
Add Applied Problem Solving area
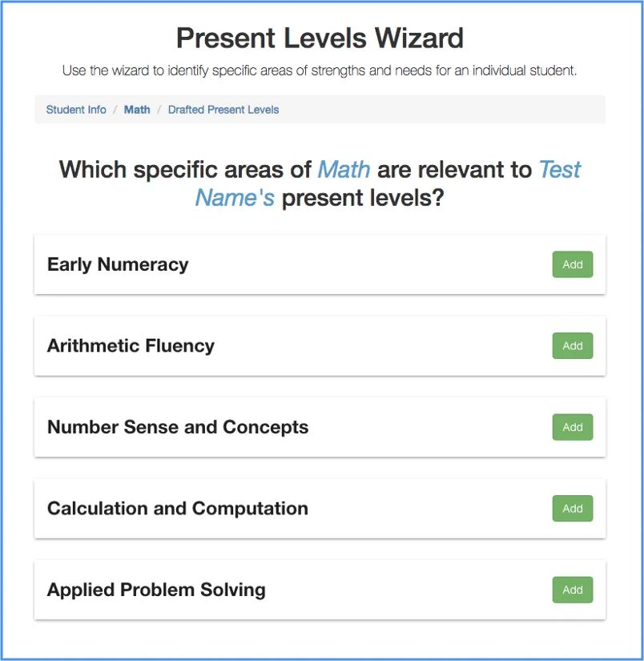(572, 590)
